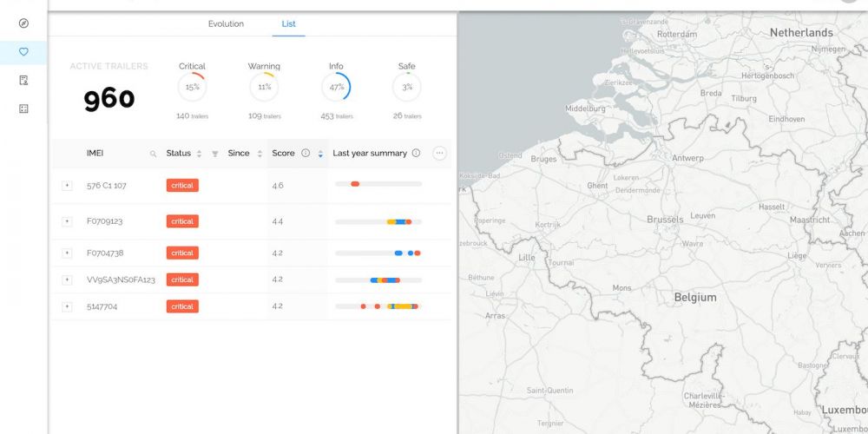Image resolution: width=868 pixels, height=434 pixels.
Task: Open the document report icon in sidebar
Action: point(23,80)
